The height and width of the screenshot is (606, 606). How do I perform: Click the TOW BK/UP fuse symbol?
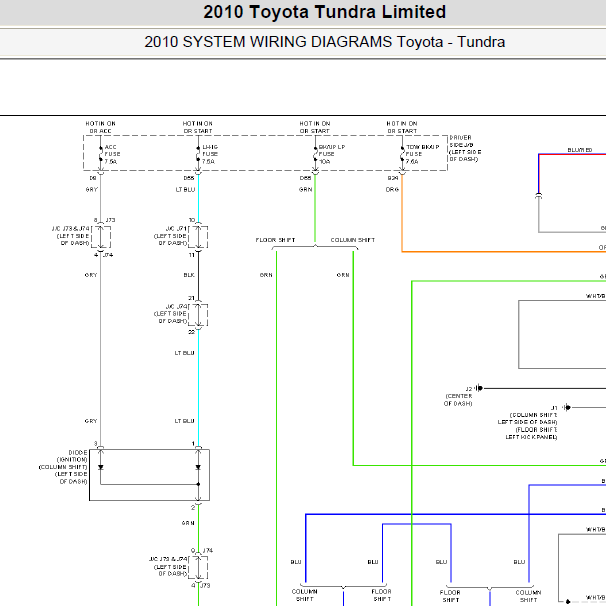[402, 153]
